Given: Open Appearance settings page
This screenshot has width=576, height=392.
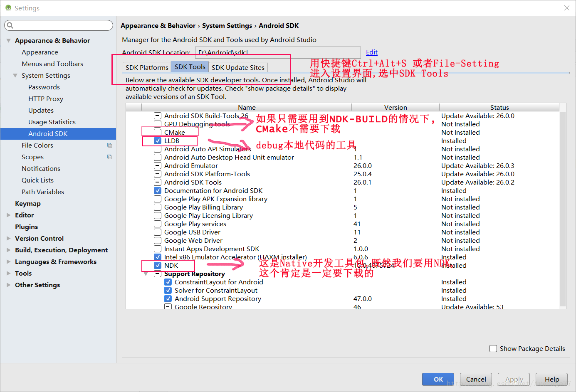Looking at the screenshot, I should pos(40,52).
